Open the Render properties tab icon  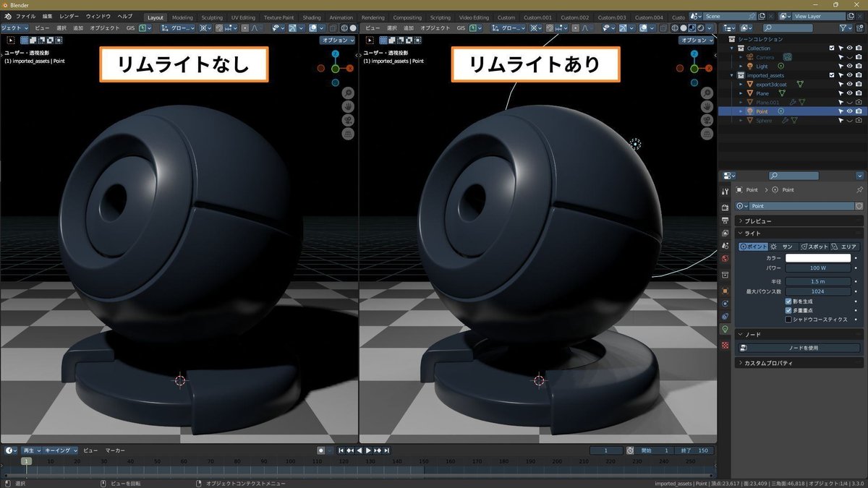point(726,206)
